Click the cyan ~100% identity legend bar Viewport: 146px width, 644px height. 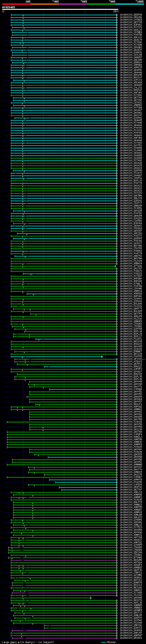130,4
